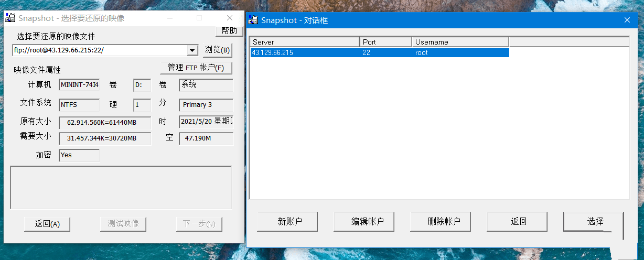The height and width of the screenshot is (260, 644).
Task: Click the computer name field MININT-74I4
Action: click(x=79, y=85)
